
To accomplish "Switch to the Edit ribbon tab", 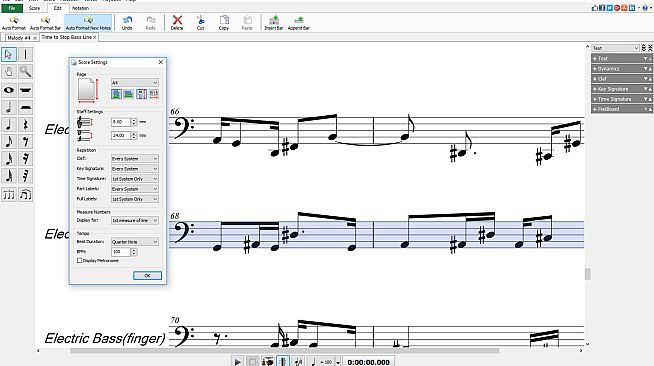I will click(57, 8).
